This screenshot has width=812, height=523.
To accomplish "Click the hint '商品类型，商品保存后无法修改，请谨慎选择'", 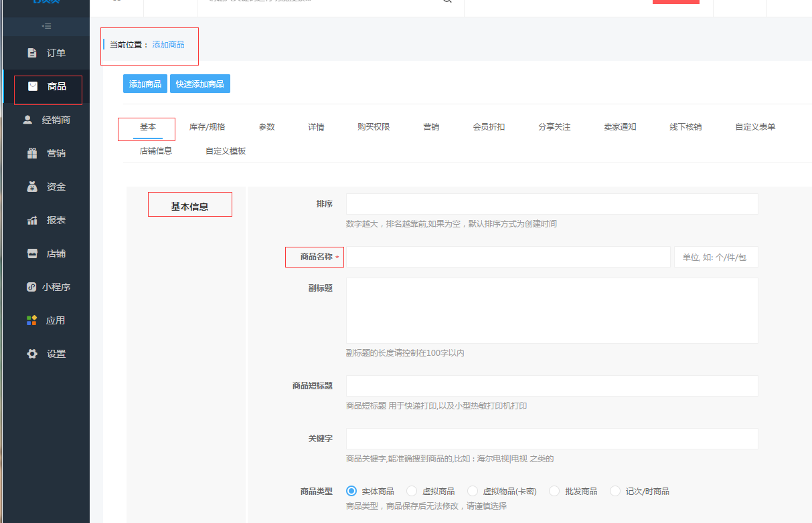I will coord(426,506).
